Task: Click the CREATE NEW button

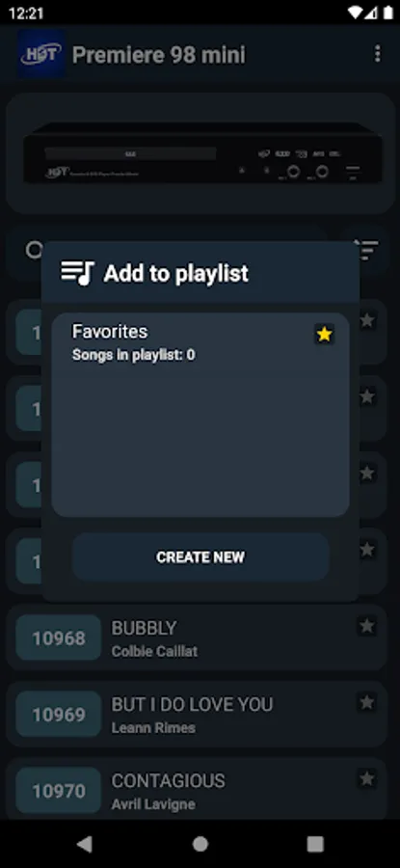Action: pyautogui.click(x=200, y=556)
